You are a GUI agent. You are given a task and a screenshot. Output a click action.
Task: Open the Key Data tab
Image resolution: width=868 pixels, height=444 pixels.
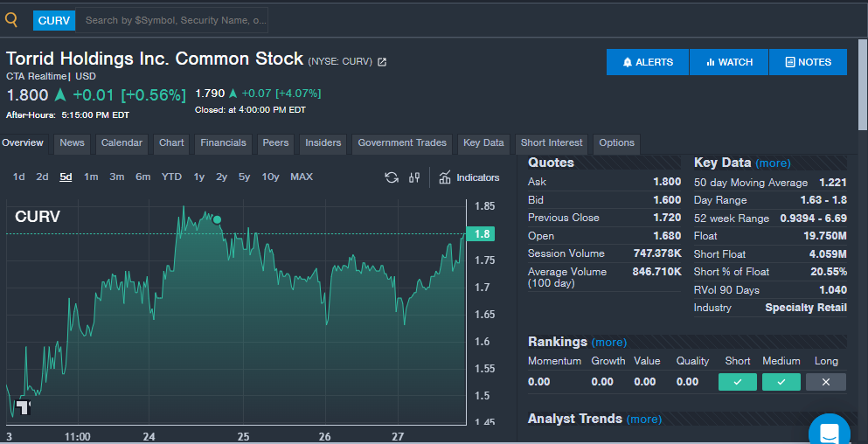coord(483,142)
